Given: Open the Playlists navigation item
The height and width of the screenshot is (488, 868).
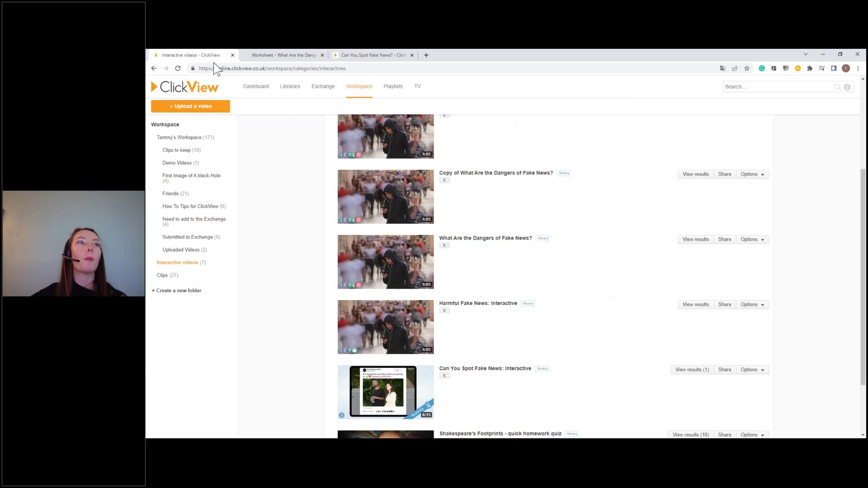Looking at the screenshot, I should click(x=393, y=86).
